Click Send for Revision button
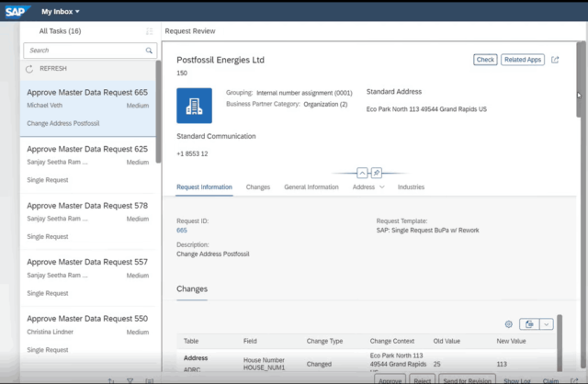This screenshot has width=588, height=384. [x=468, y=380]
